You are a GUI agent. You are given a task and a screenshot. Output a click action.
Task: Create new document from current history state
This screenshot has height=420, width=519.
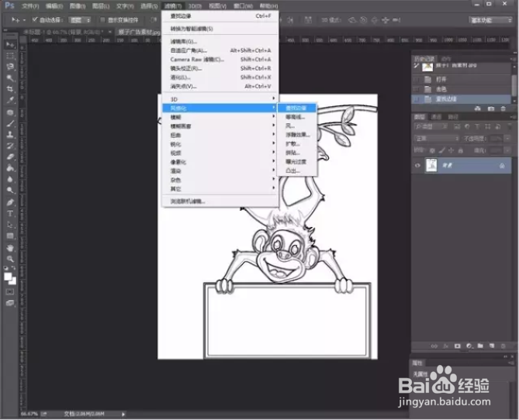pyautogui.click(x=478, y=108)
